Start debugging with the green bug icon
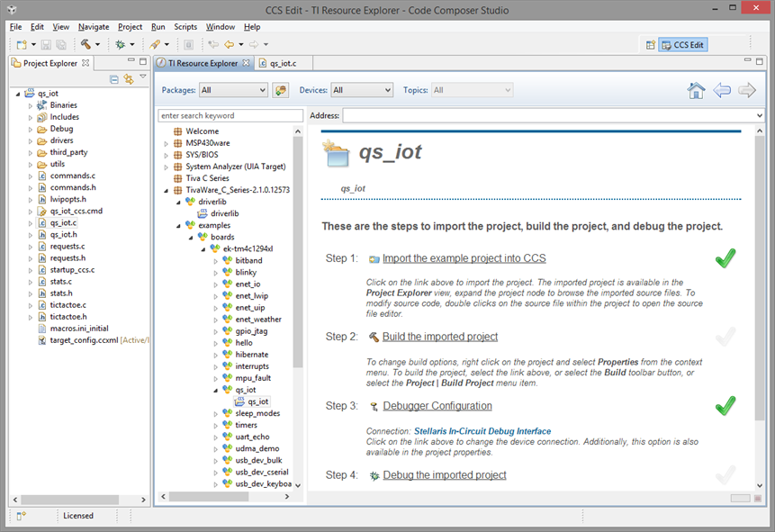The height and width of the screenshot is (532, 775). [x=120, y=45]
